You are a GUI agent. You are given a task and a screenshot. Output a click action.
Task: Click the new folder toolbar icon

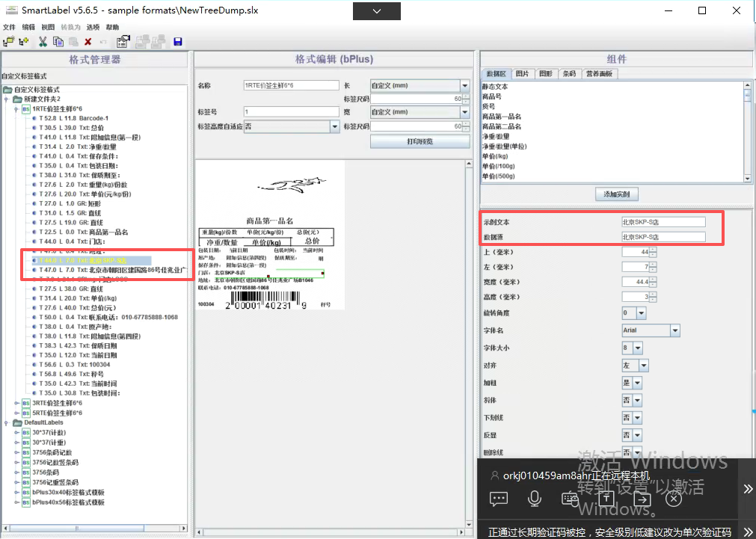9,42
